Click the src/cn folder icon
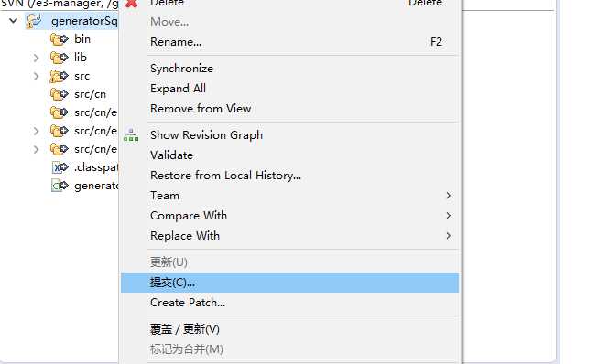609x364 pixels. coord(59,94)
